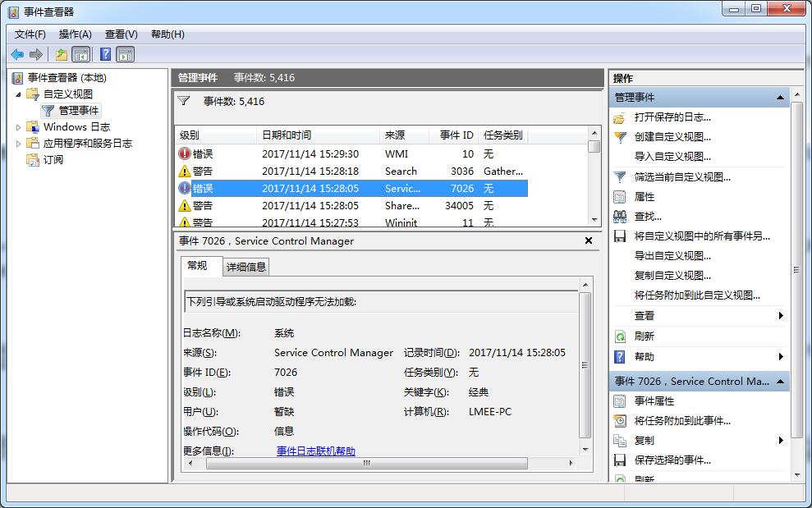Click the 属性 properties icon in the actions pane
The height and width of the screenshot is (508, 812).
[x=620, y=197]
